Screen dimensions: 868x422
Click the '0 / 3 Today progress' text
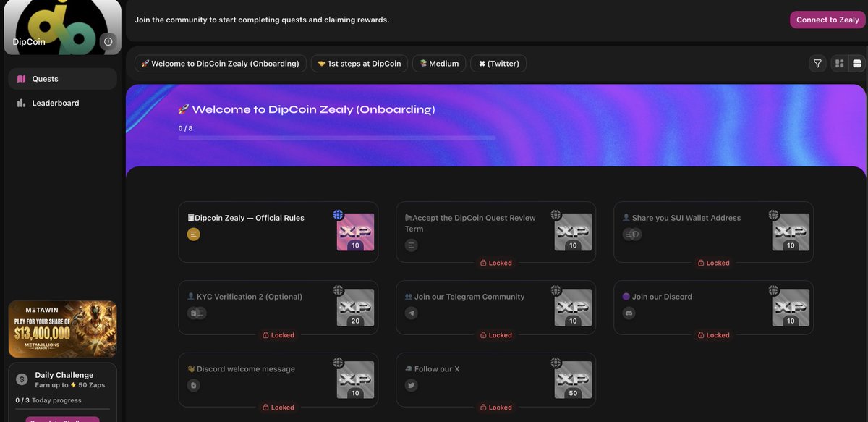click(48, 400)
